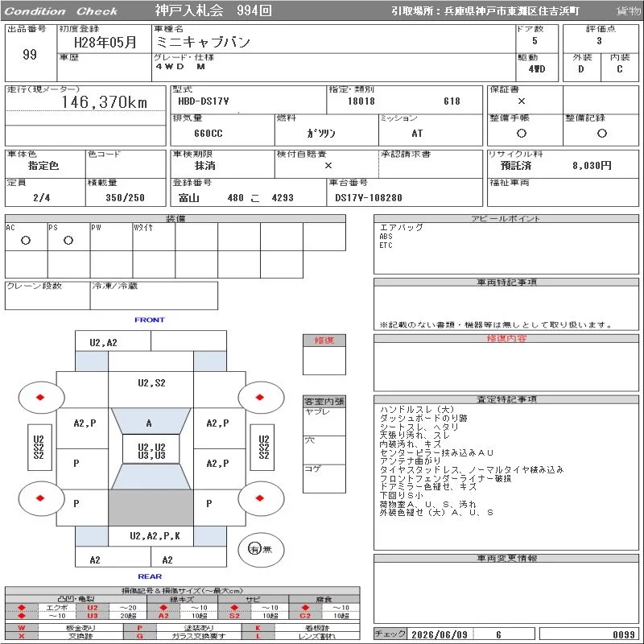This screenshot has height=644, width=644.
Task: Click the appeal point エアバッグ
Action: click(401, 227)
